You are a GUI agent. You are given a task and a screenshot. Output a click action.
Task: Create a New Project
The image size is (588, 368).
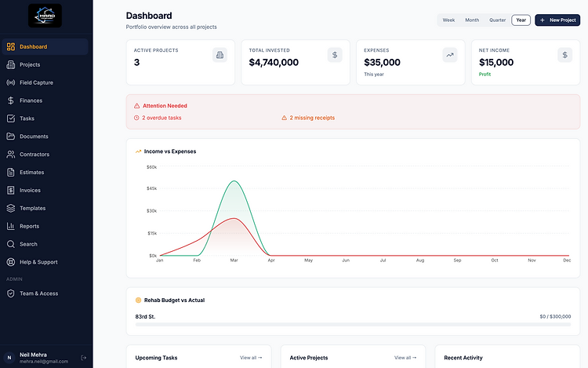(557, 20)
